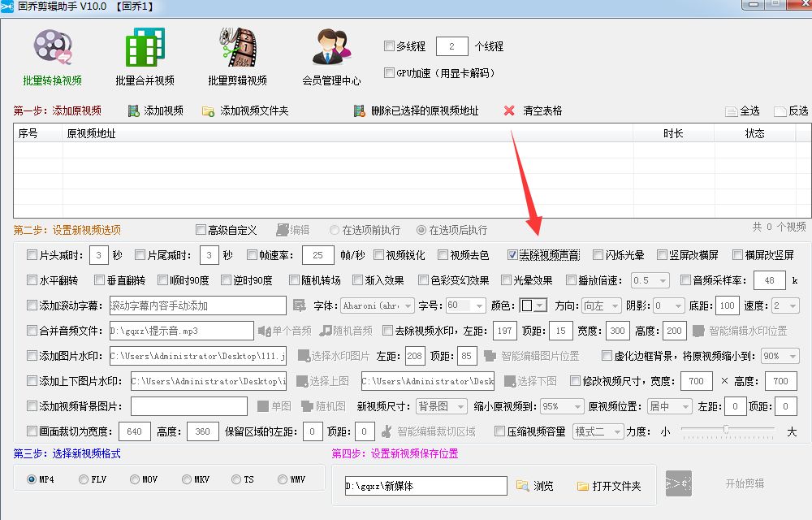This screenshot has height=520, width=812.
Task: Choose 随机音频 music note icon
Action: (x=326, y=331)
